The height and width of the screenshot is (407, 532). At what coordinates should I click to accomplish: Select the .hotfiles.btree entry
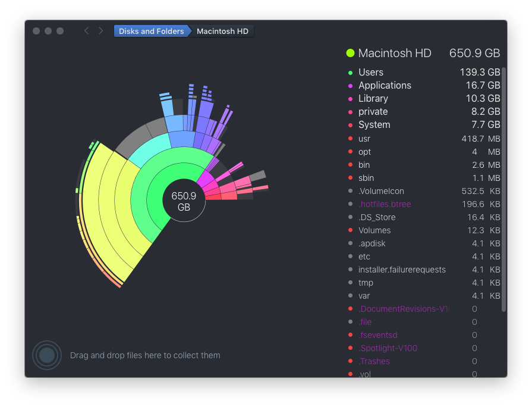pos(423,204)
